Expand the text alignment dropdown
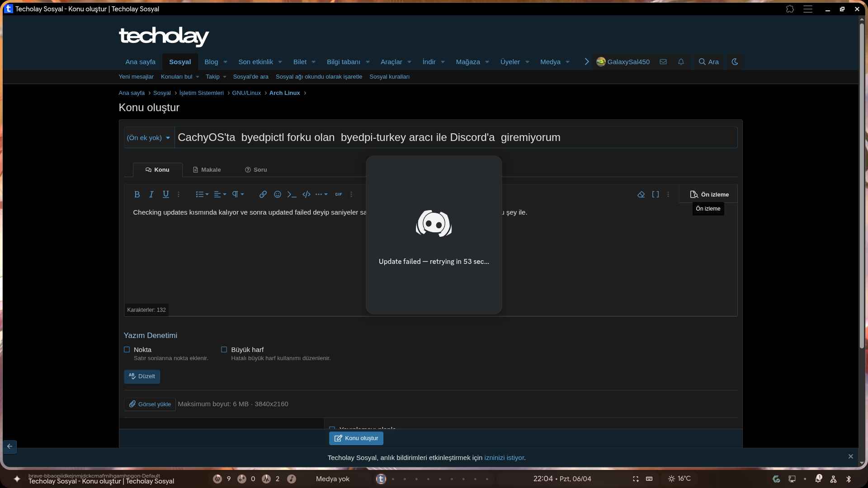Viewport: 868px width, 488px height. tap(220, 194)
